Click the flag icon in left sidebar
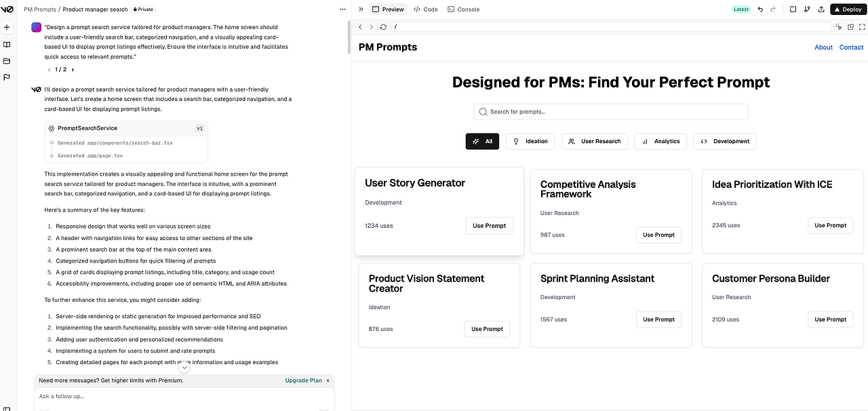 (7, 77)
